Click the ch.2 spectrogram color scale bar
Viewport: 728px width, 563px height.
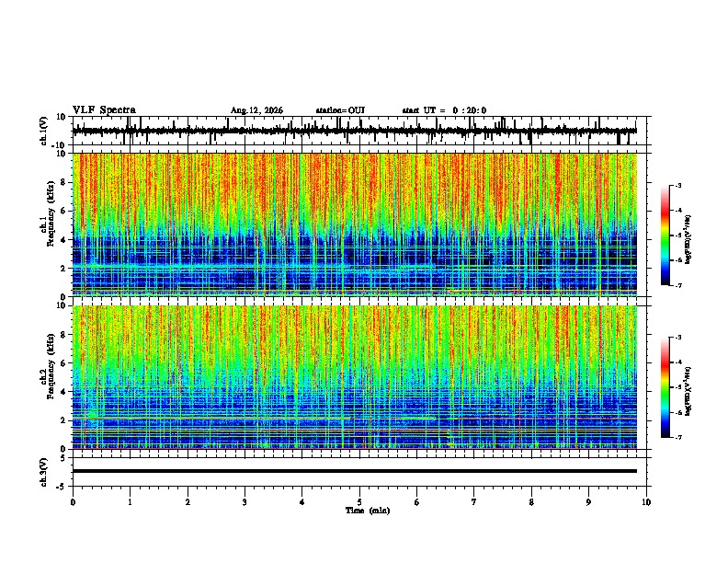point(665,387)
